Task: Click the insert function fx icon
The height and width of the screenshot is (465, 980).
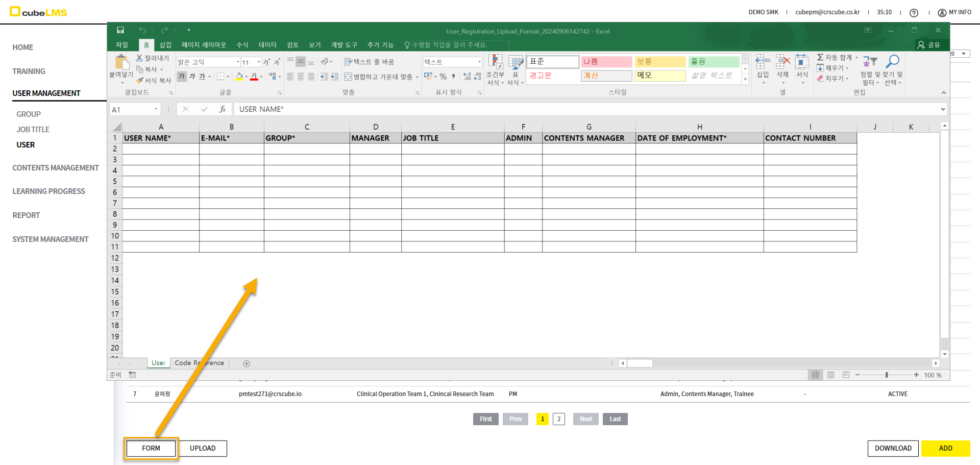Action: [223, 109]
